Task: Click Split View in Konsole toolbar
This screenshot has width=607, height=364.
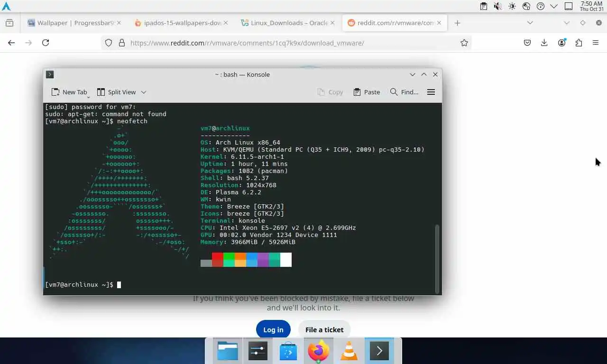Action: [x=117, y=92]
